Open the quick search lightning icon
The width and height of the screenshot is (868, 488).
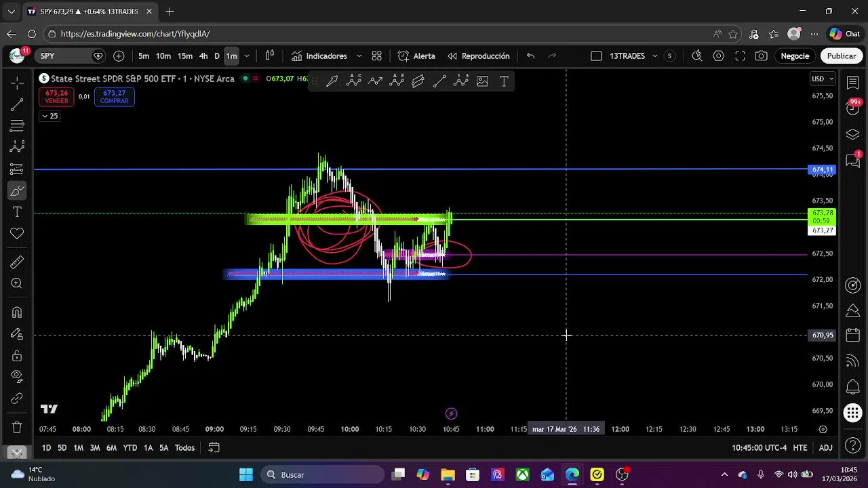697,56
